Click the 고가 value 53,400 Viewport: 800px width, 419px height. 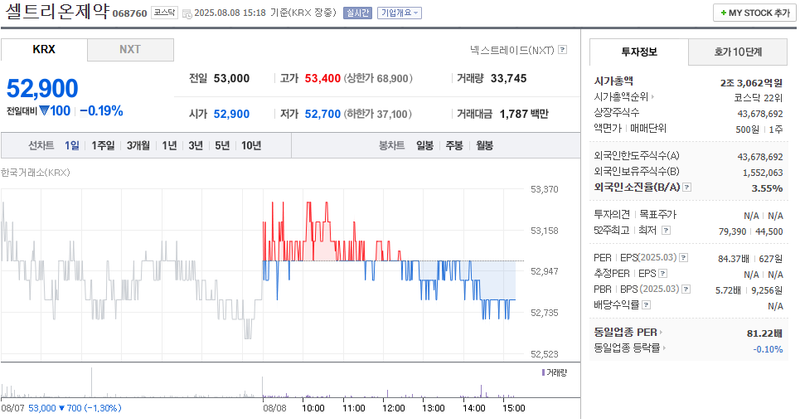point(322,79)
